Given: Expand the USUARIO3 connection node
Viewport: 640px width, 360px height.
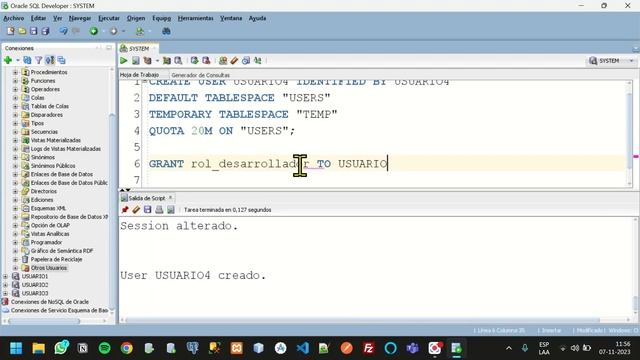Looking at the screenshot, I should (5, 293).
